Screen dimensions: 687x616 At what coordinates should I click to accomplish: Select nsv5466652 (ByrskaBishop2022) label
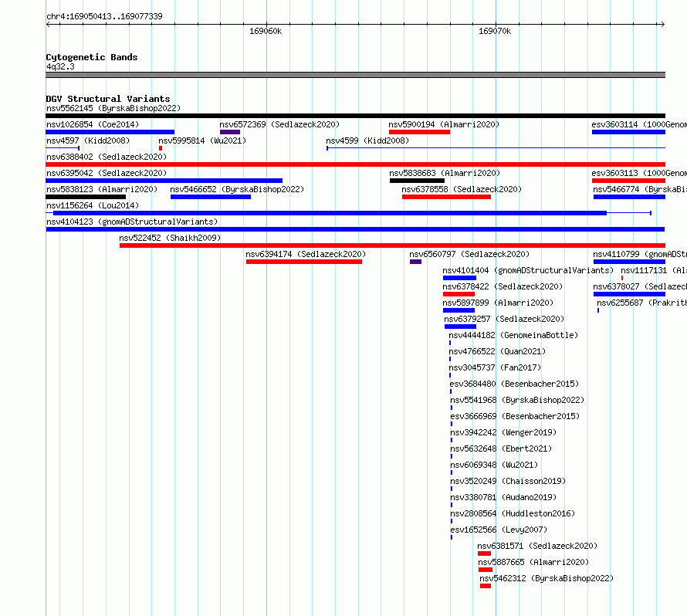237,189
